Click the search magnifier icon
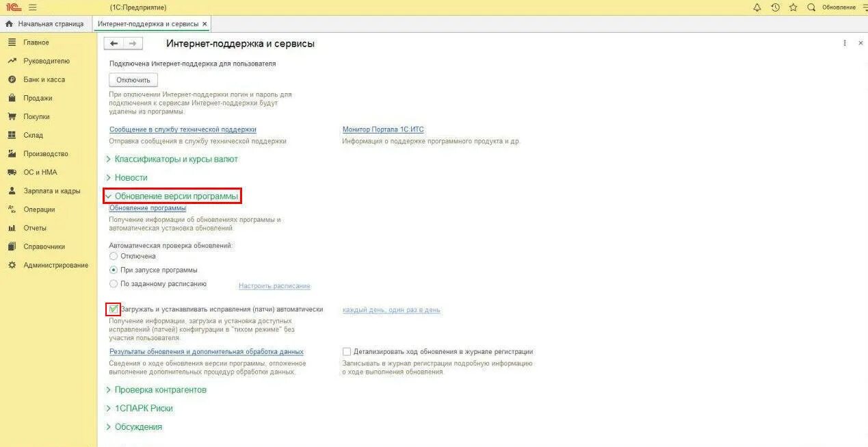Viewport: 868px width, 447px height. pos(811,8)
